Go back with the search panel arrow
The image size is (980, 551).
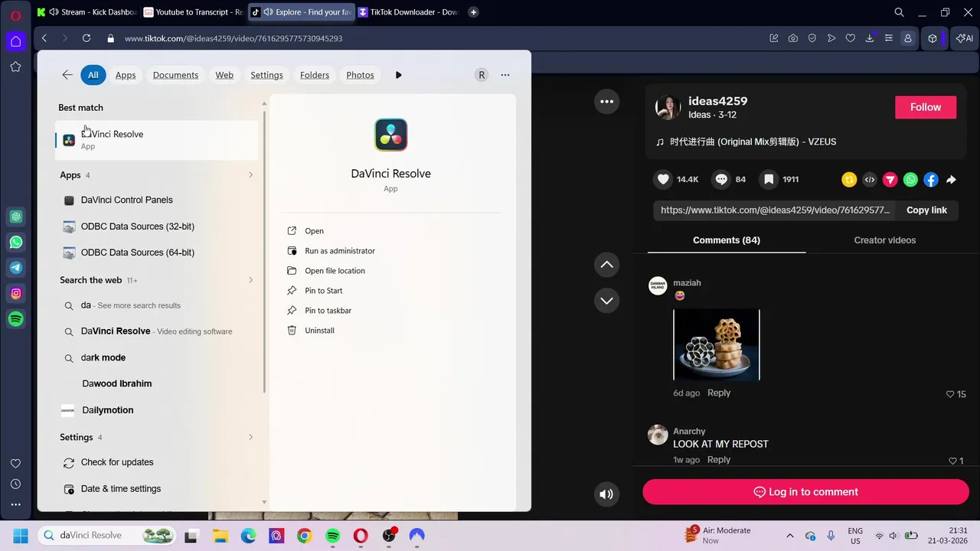(67, 75)
